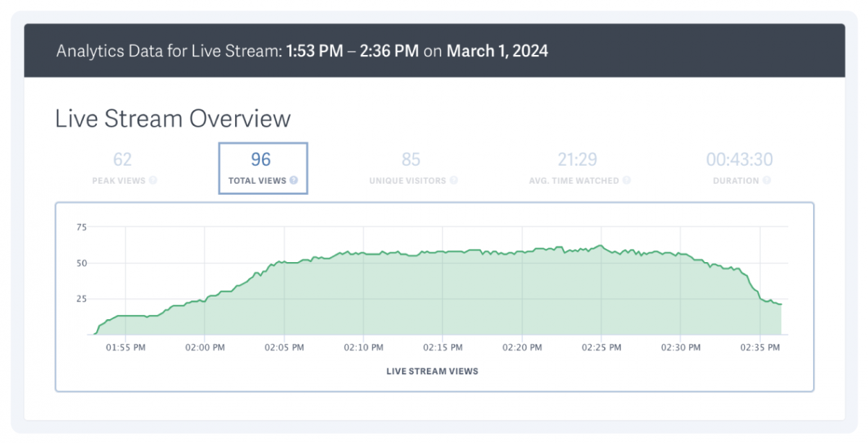Click the LIVE STREAM VIEWS chart label
Image resolution: width=868 pixels, height=443 pixels.
click(x=432, y=371)
